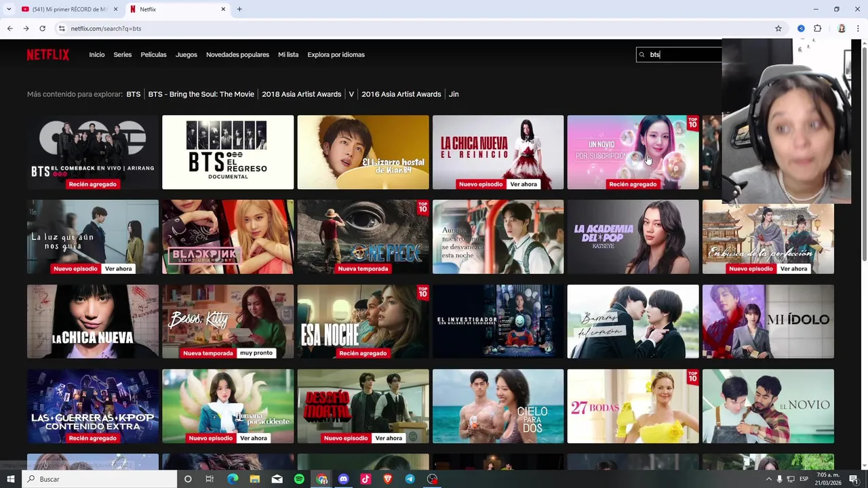The height and width of the screenshot is (488, 868).
Task: Open the Chrome profile avatar
Action: [842, 28]
